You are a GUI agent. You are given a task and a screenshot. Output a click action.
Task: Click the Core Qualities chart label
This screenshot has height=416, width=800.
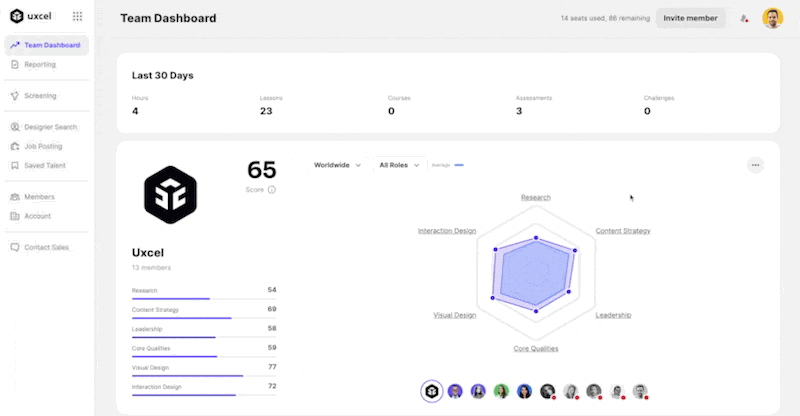(x=536, y=349)
